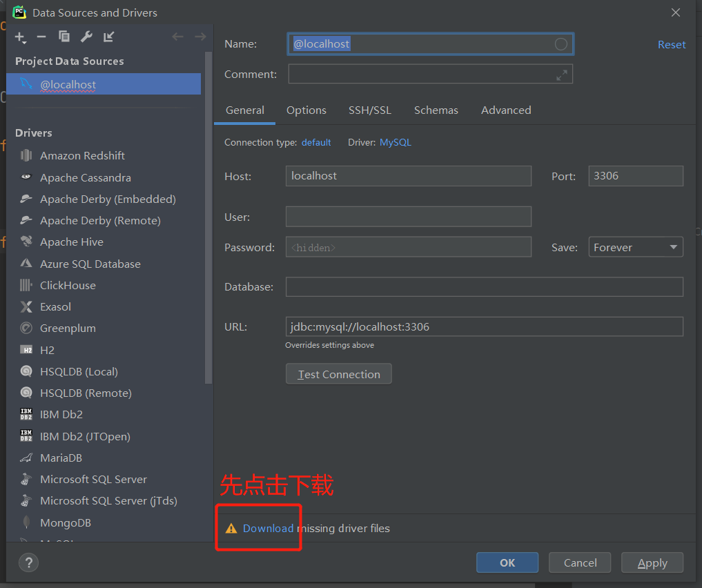This screenshot has height=588, width=702.
Task: Select HSQLDB (Remote) driver
Action: (x=86, y=393)
